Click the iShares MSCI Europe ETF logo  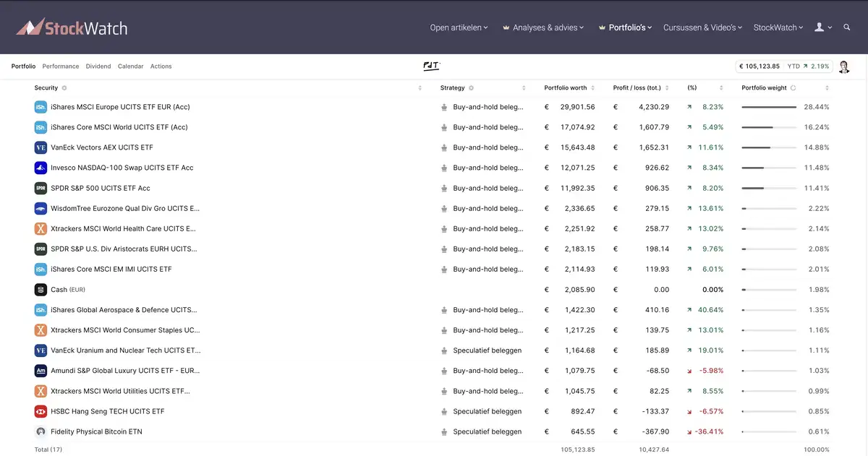[x=41, y=107]
